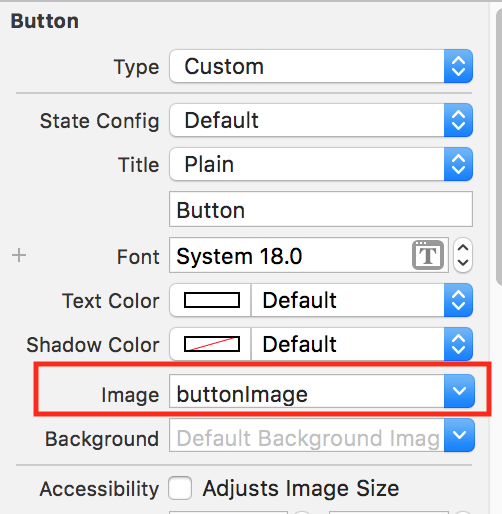Click the Shadow Color swatch
The image size is (502, 514).
point(212,344)
